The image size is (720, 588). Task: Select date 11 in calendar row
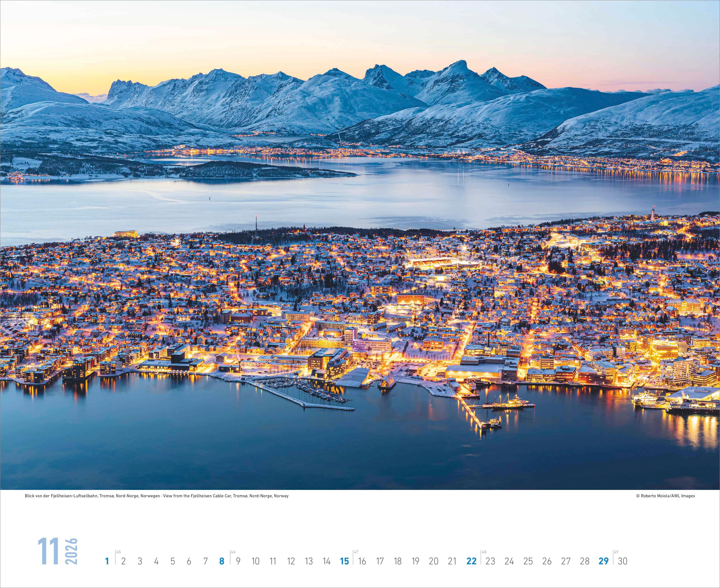273,561
